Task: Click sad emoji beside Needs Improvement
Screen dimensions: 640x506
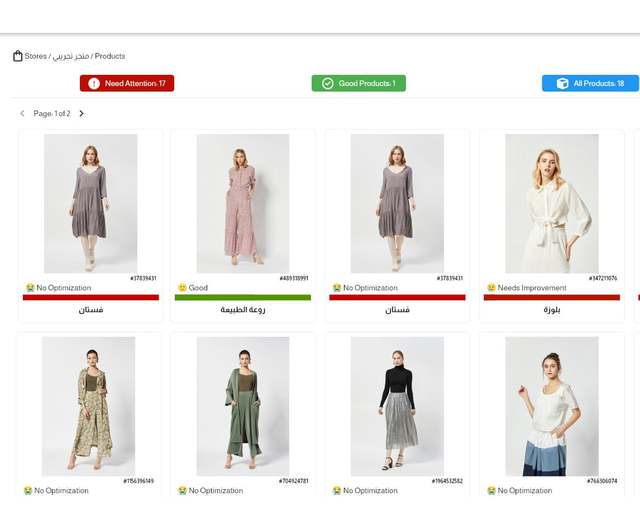Action: point(491,288)
